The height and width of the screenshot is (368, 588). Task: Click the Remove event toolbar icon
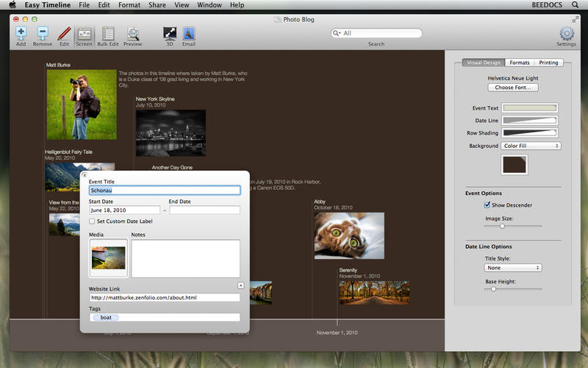pos(43,34)
